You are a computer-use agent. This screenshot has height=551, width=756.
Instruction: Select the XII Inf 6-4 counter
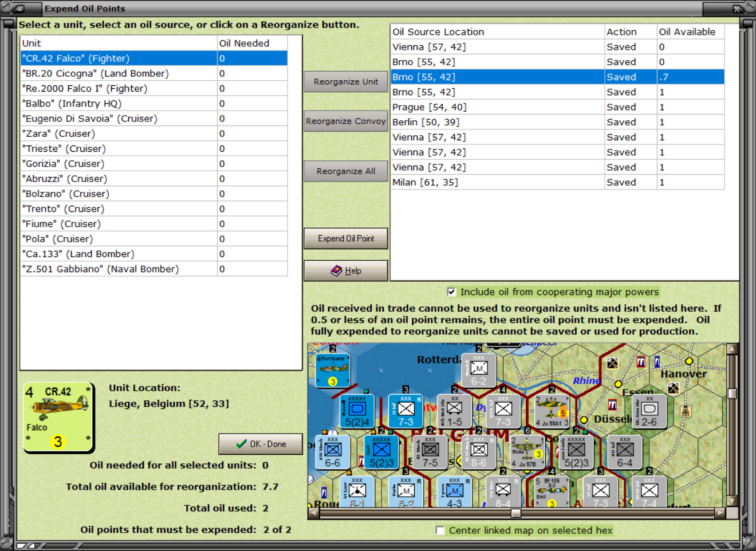[x=625, y=452]
